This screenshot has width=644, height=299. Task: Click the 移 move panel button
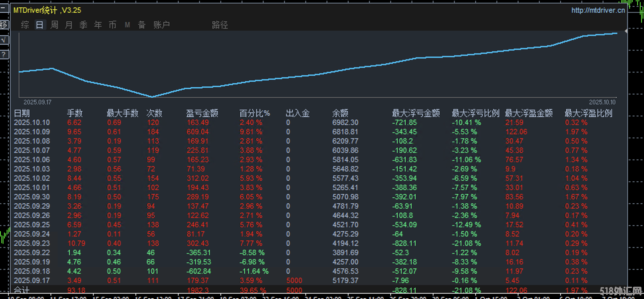4,25
